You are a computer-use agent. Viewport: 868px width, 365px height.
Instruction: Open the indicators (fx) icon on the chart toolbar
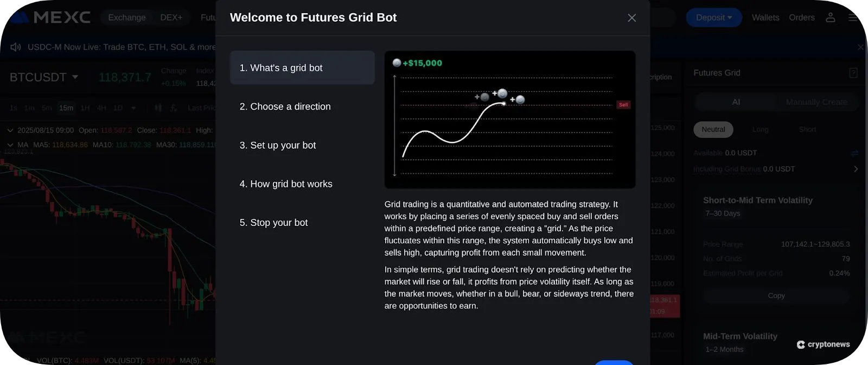[173, 108]
